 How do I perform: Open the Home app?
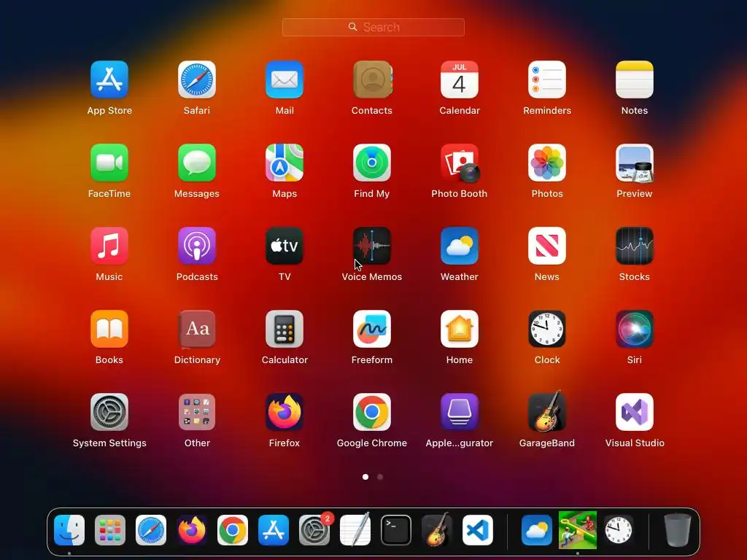click(460, 329)
